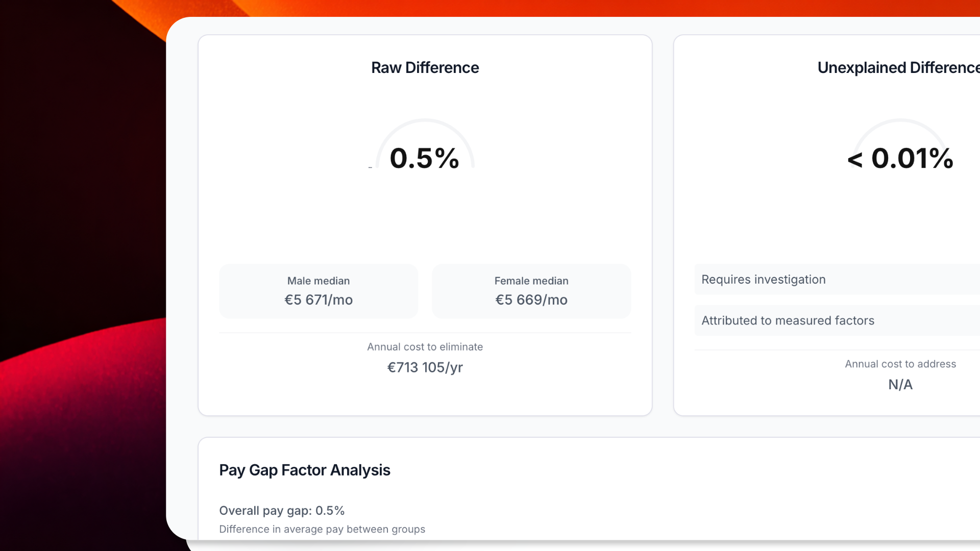Click the orange wallpaper strip above window
The image size is (980, 551).
[x=561, y=8]
